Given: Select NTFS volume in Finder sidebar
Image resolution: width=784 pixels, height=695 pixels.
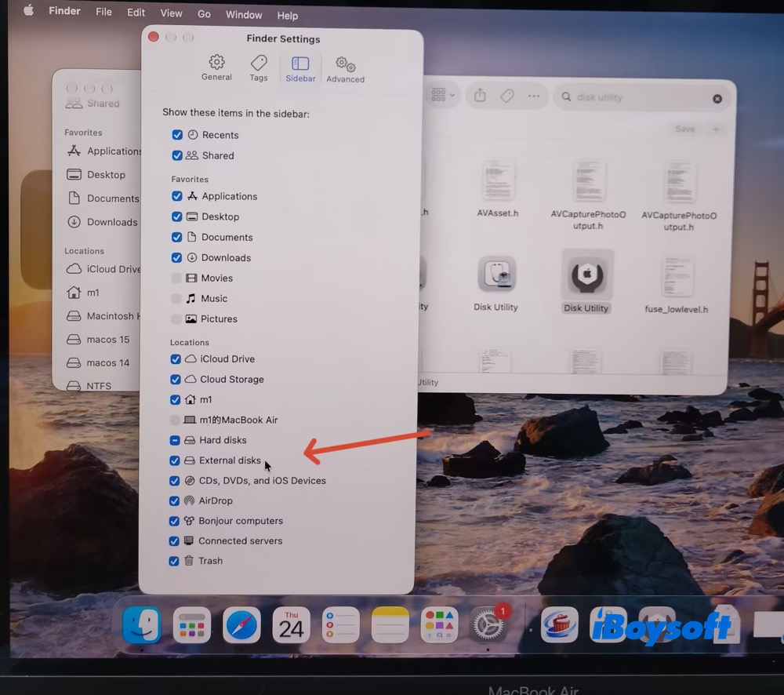Looking at the screenshot, I should point(89,385).
